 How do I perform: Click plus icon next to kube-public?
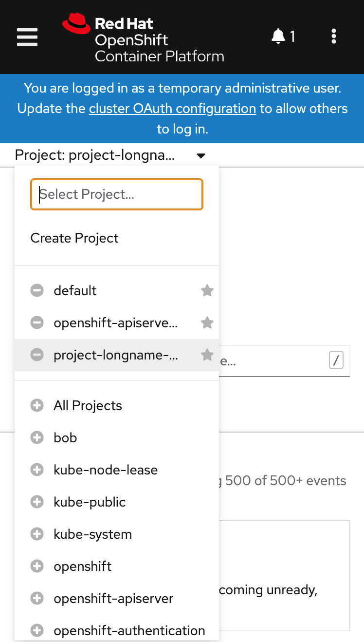(x=37, y=502)
